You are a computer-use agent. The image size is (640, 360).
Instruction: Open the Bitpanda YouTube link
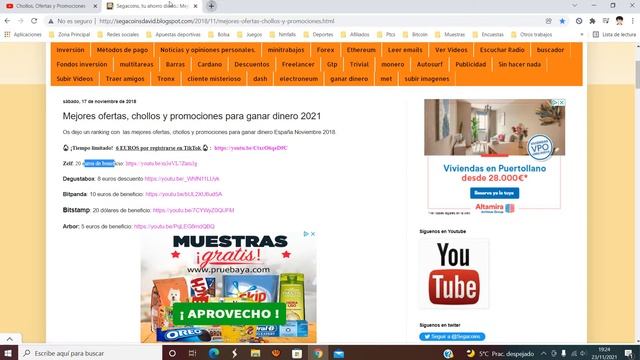184,194
